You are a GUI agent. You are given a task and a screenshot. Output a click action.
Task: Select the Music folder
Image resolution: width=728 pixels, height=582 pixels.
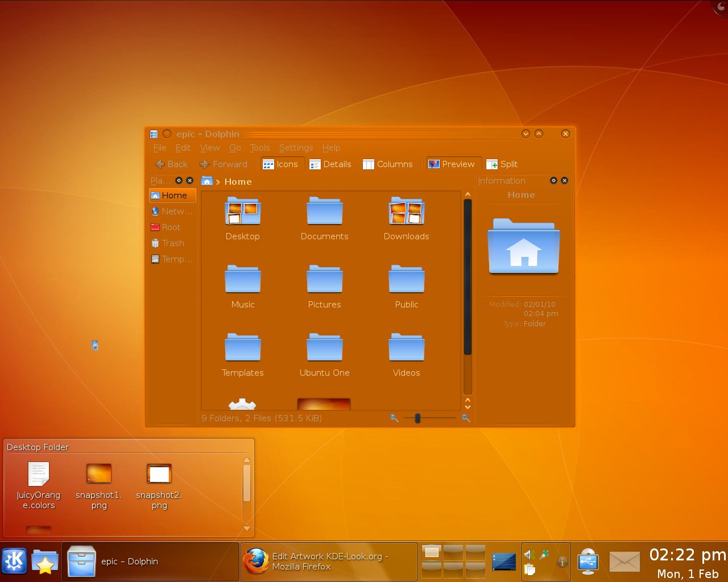coord(243,287)
